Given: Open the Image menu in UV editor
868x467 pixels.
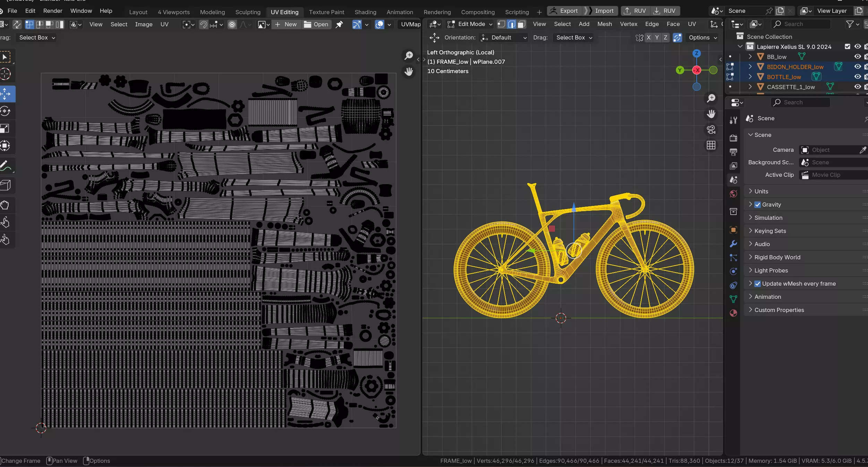Looking at the screenshot, I should (x=144, y=24).
